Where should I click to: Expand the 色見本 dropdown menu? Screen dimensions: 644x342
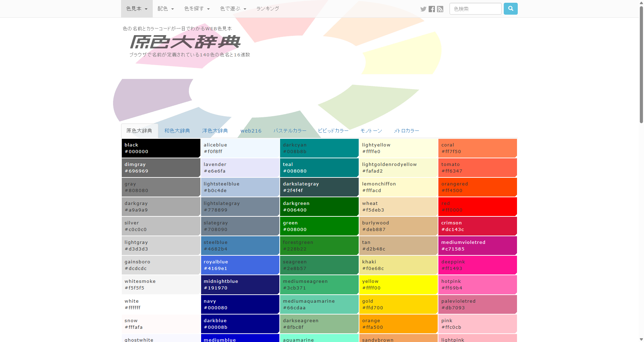tap(137, 9)
